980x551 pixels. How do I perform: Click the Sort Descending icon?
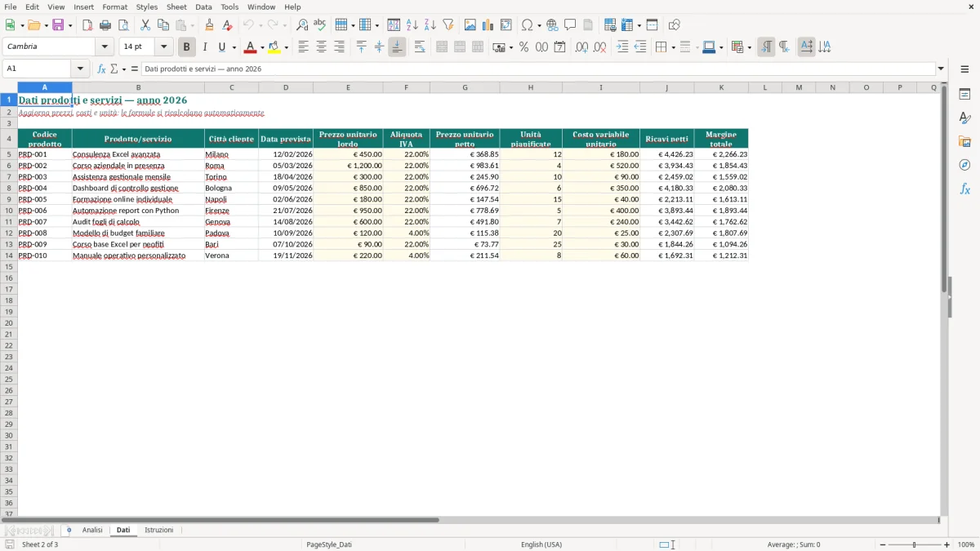[430, 25]
